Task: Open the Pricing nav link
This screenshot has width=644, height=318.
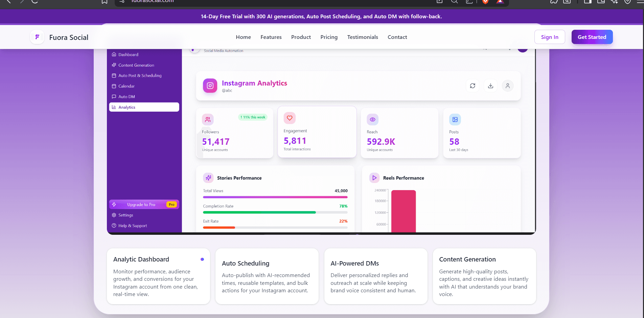Action: pos(329,37)
